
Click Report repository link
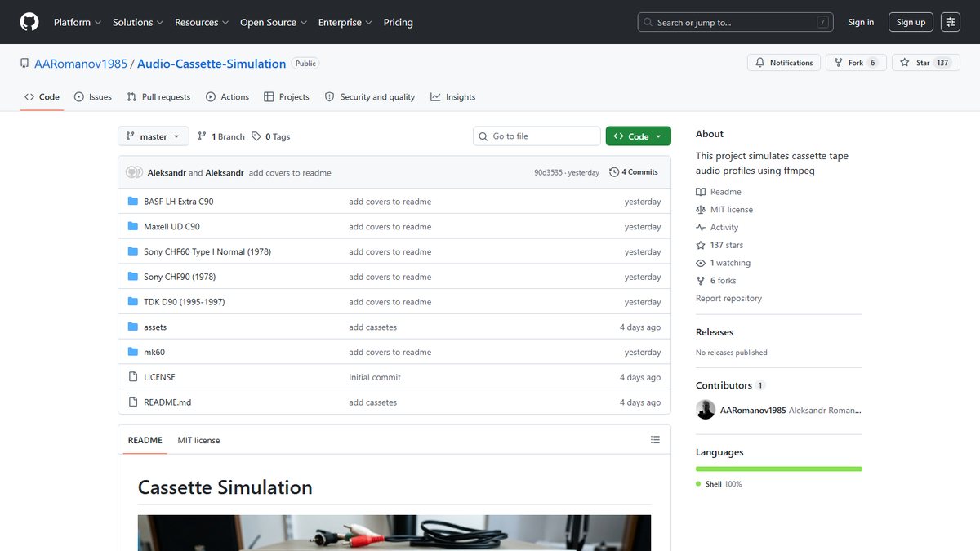[x=728, y=299]
